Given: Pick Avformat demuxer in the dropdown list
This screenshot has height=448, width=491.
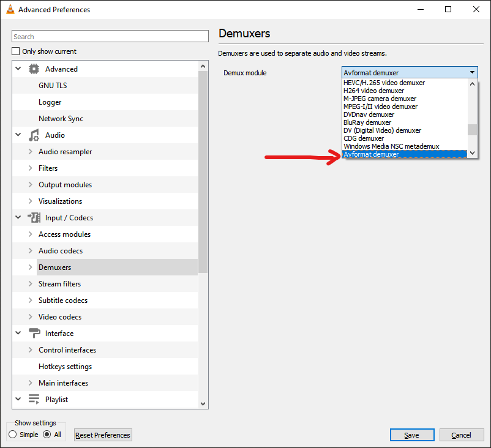Looking at the screenshot, I should (371, 154).
